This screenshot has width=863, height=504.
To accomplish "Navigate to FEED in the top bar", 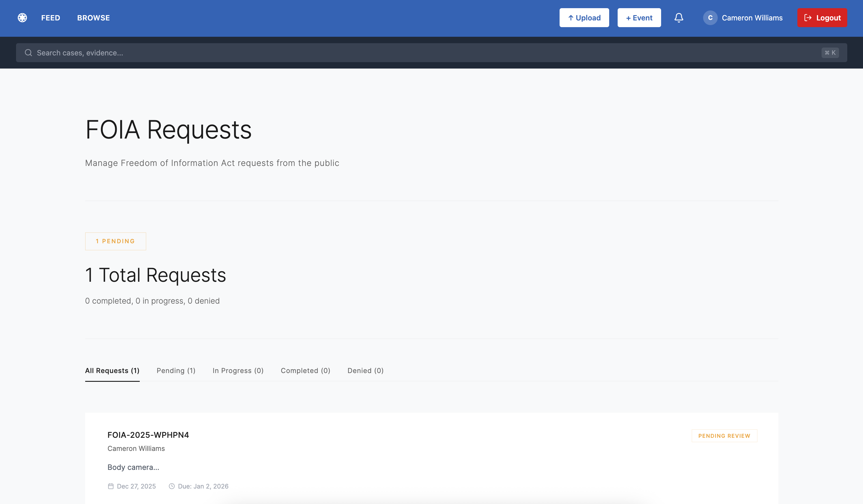I will (50, 17).
